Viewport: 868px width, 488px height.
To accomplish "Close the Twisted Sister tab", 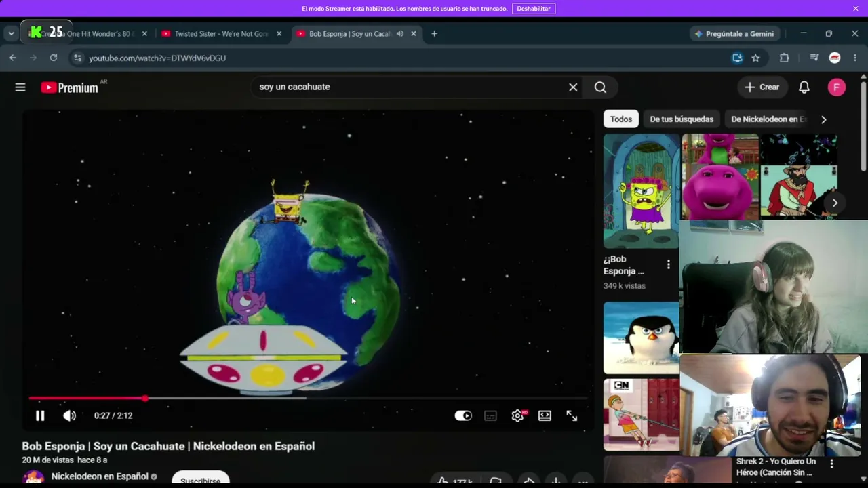I will click(x=279, y=34).
